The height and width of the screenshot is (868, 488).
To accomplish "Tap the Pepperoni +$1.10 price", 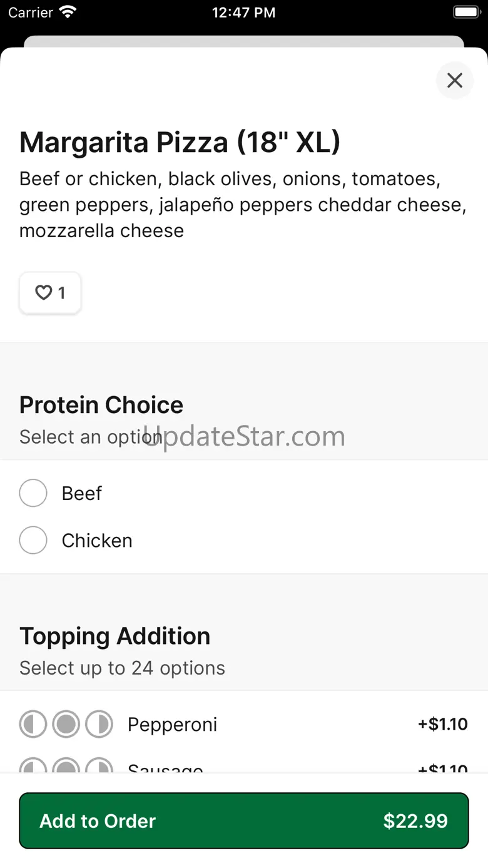I will [x=443, y=724].
